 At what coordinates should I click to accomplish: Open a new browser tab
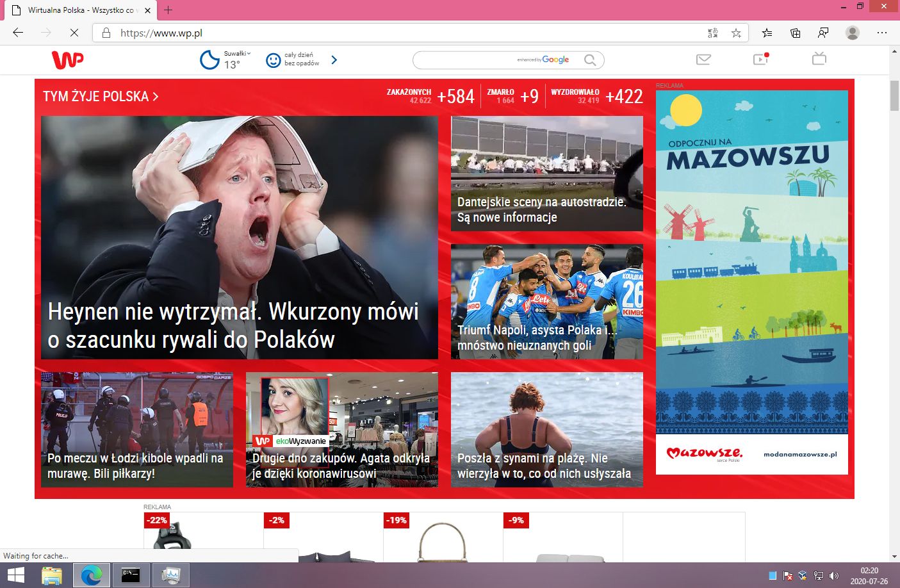click(x=168, y=10)
